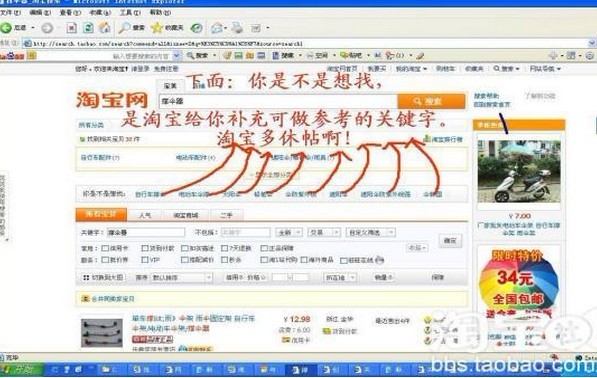Screen dimensions: 597x378
Task: Enable the 正品保障 checkbox
Action: [x=264, y=248]
